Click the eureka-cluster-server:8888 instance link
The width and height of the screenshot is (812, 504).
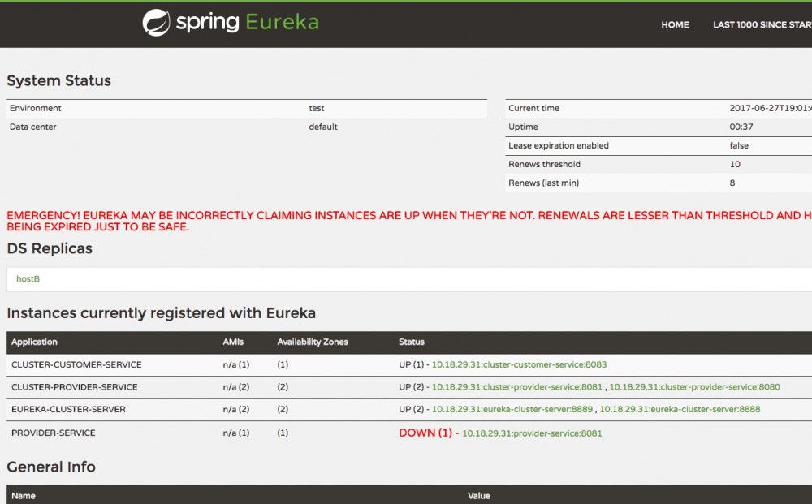click(677, 410)
